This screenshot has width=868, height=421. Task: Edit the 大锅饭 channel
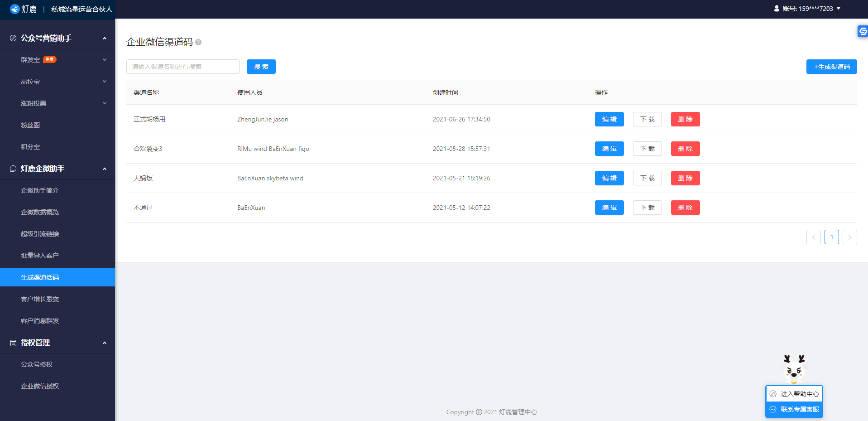(609, 178)
